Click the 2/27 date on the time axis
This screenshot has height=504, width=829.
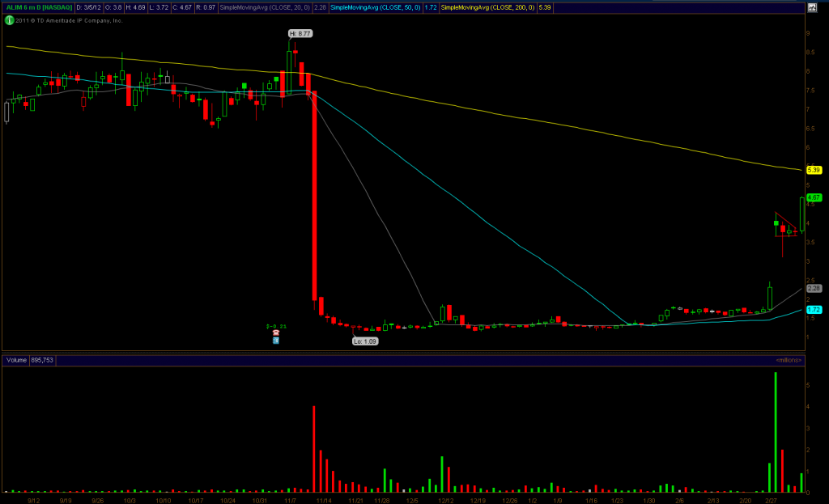772,500
